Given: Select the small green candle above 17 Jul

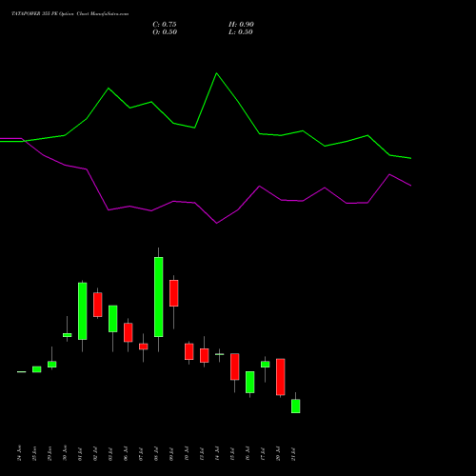Looking at the screenshot, I should [266, 365].
